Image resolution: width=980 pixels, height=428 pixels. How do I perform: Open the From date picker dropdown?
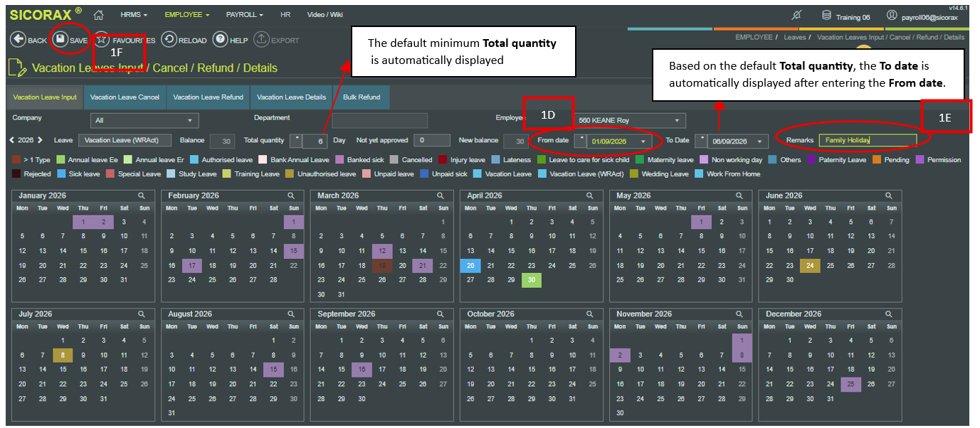[x=643, y=141]
